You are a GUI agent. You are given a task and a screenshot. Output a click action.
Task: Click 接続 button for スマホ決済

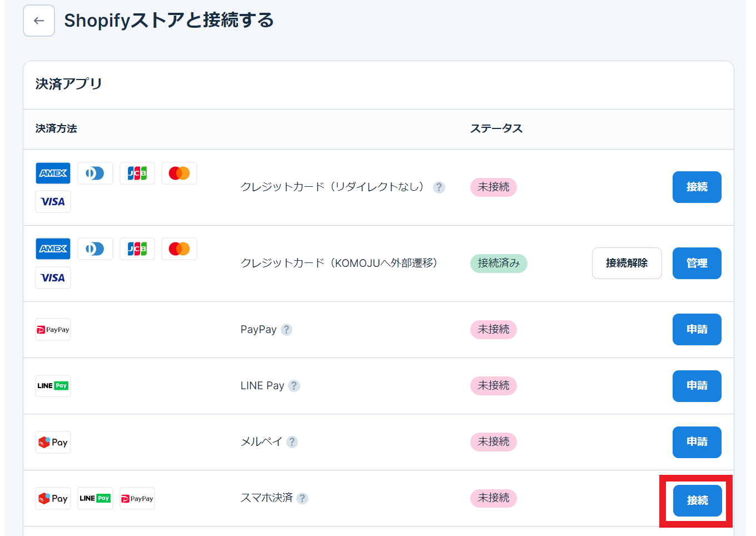tap(697, 500)
